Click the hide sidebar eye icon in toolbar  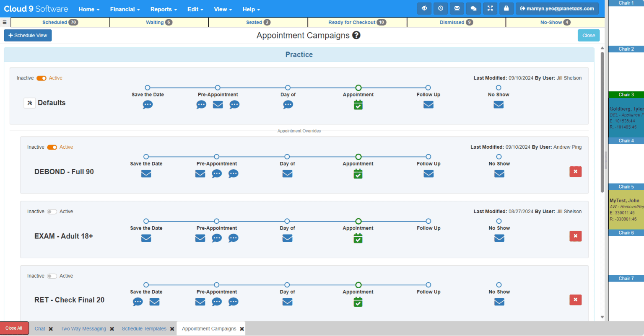(424, 8)
